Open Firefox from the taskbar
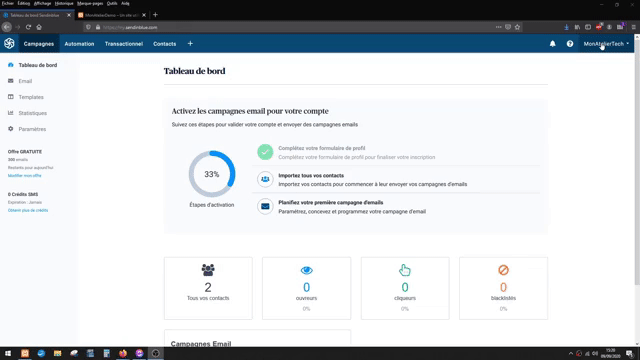This screenshot has width=640, height=360. (123, 353)
